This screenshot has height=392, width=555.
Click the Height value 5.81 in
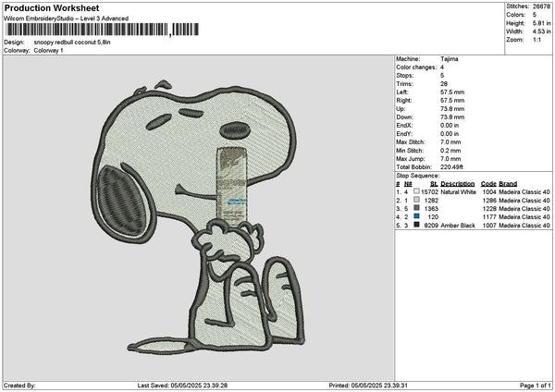pyautogui.click(x=541, y=23)
